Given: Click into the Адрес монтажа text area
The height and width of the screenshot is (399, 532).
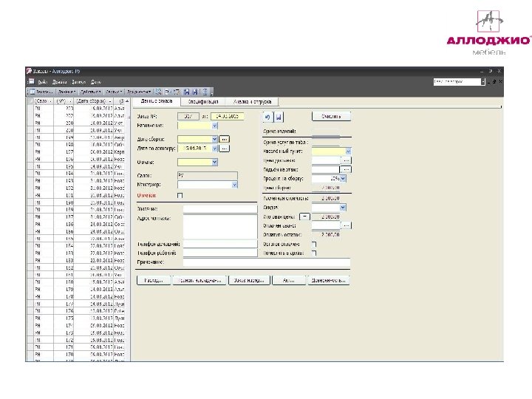Looking at the screenshot, I should 220,227.
